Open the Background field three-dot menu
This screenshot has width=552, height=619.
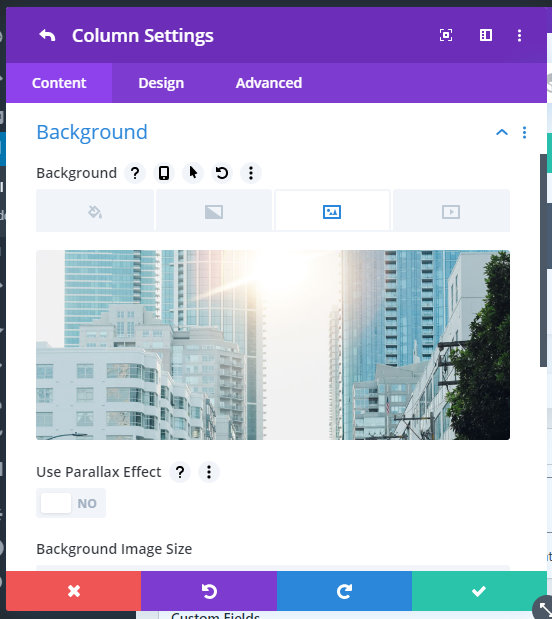[x=251, y=173]
